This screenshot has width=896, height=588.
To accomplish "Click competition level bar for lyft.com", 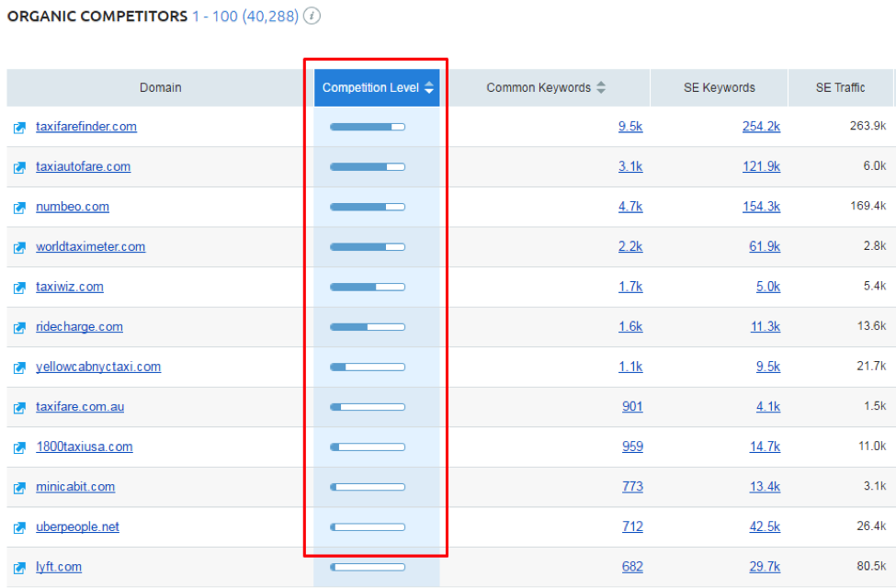I will (368, 567).
